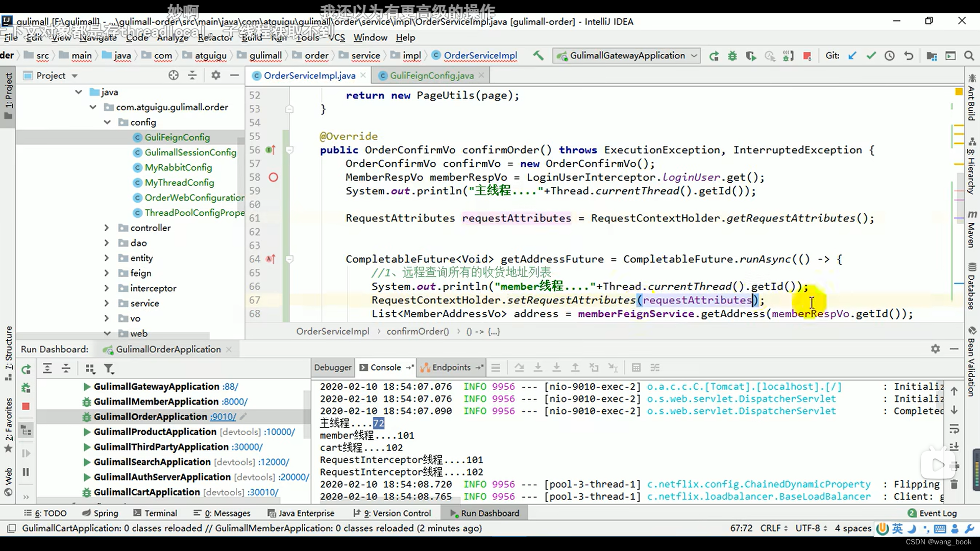Locate current file in Project view
The width and height of the screenshot is (980, 551).
(174, 76)
